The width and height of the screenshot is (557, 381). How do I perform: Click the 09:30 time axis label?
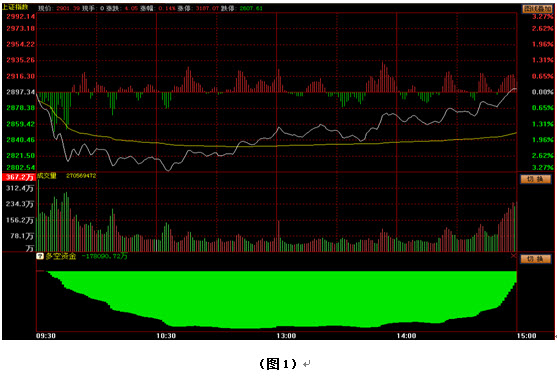point(46,336)
